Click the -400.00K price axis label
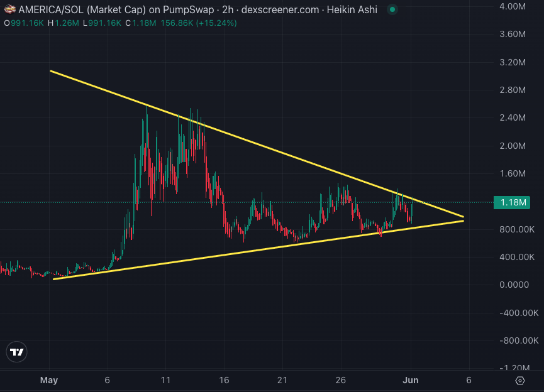544x392 pixels. pos(519,313)
